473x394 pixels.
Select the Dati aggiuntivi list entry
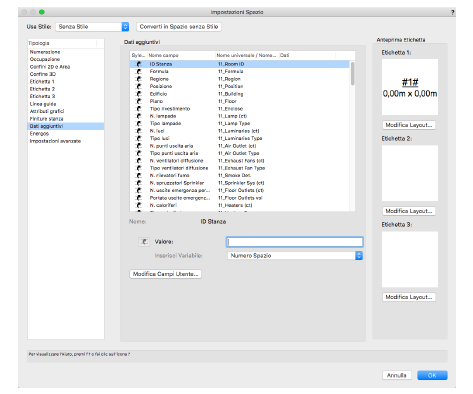coord(66,126)
